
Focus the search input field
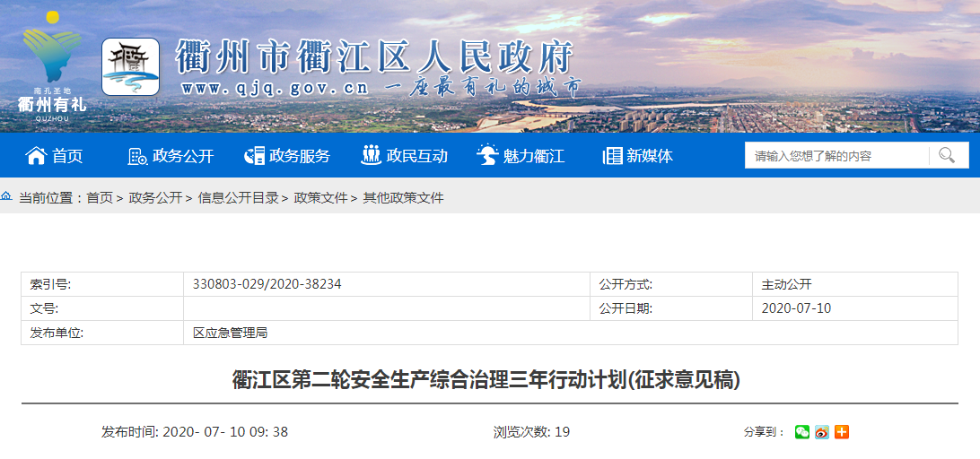coord(835,155)
